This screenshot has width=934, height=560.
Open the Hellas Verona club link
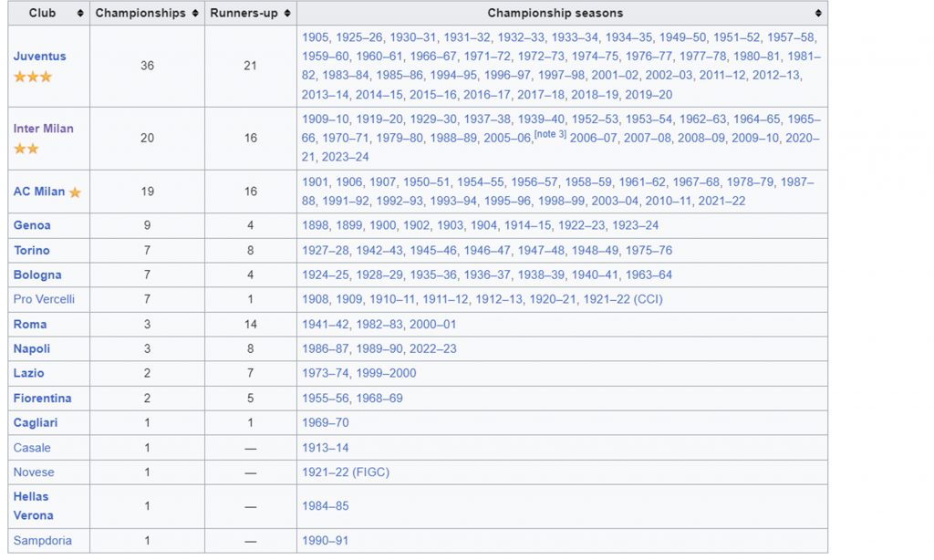pyautogui.click(x=34, y=506)
